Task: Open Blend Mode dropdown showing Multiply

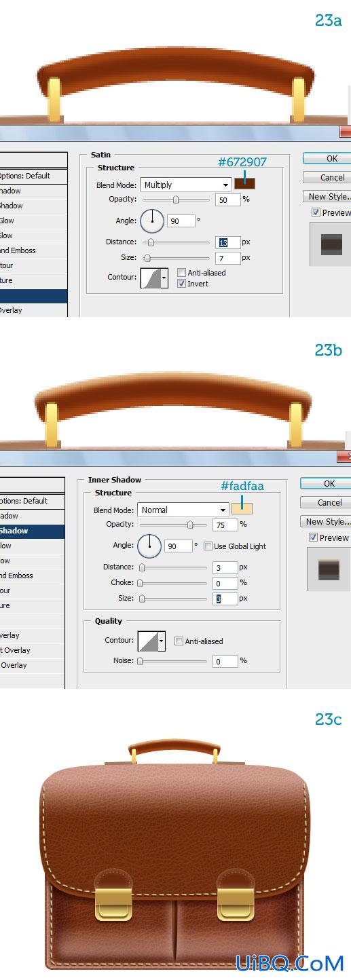Action: [186, 185]
